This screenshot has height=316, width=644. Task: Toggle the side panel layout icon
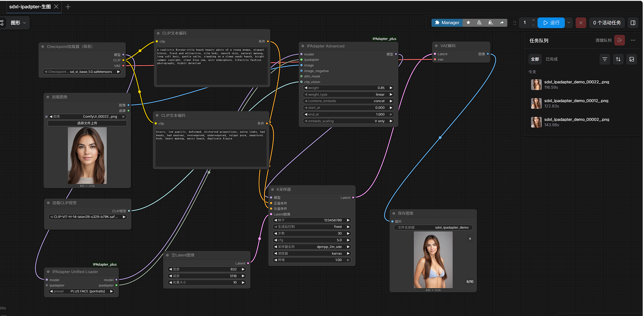click(633, 23)
